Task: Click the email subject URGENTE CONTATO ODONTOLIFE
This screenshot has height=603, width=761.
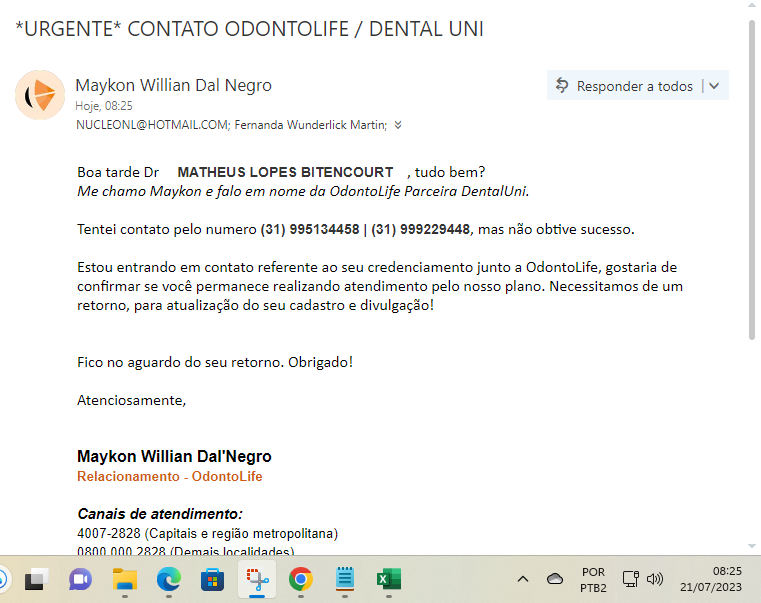Action: pyautogui.click(x=249, y=29)
